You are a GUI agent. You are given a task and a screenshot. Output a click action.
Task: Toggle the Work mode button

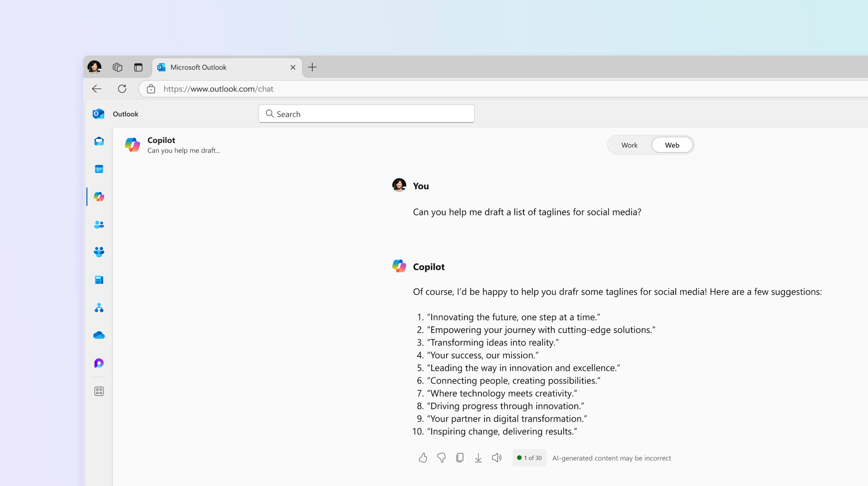point(629,145)
